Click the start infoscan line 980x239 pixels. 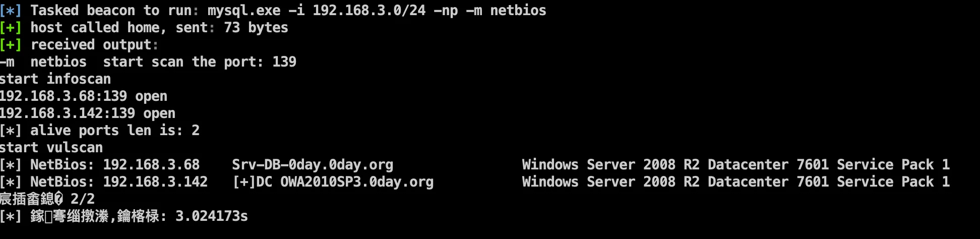(55, 79)
